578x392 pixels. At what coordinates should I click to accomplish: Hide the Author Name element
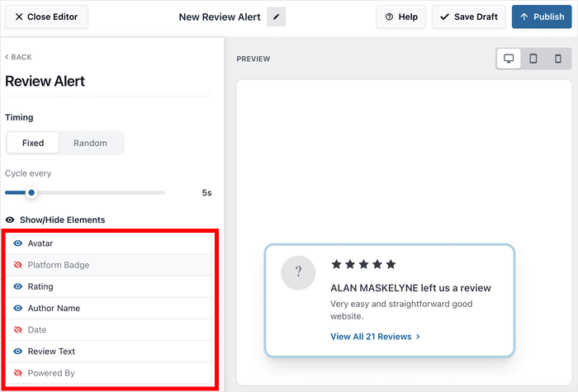coord(18,308)
